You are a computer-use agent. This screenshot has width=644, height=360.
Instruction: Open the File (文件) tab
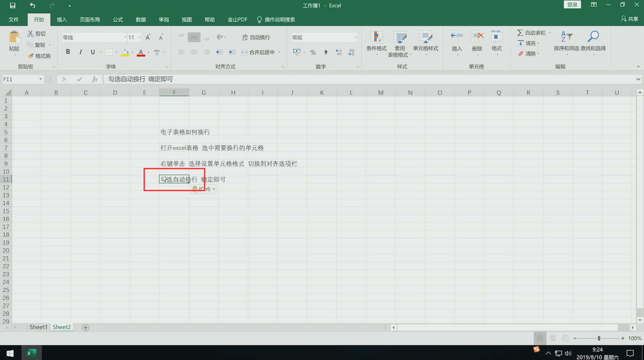[x=14, y=20]
